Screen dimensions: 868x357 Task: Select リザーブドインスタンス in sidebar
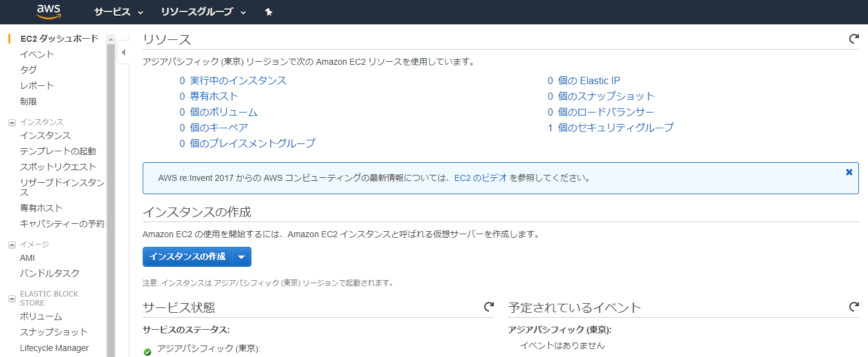(62, 188)
